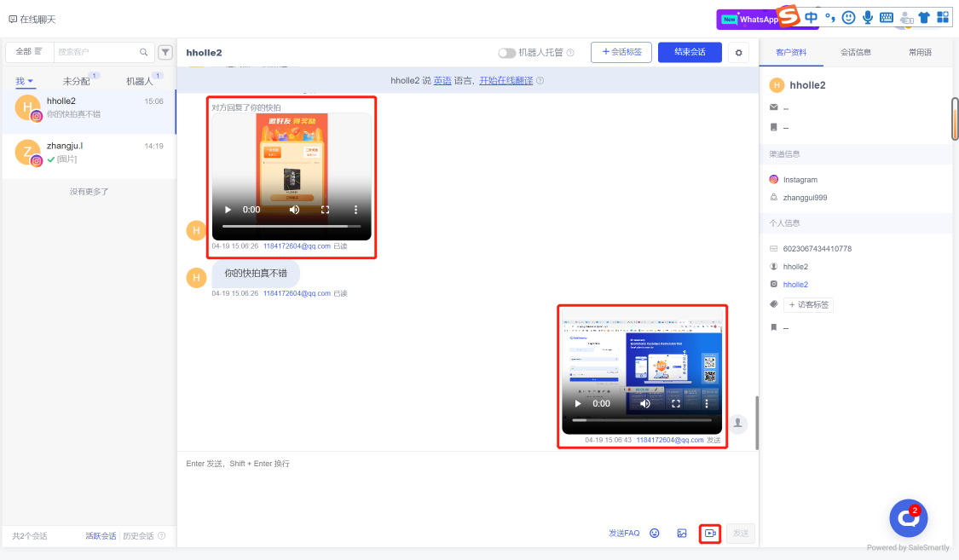Open more options on received video
This screenshot has height=560, width=959.
(x=355, y=210)
